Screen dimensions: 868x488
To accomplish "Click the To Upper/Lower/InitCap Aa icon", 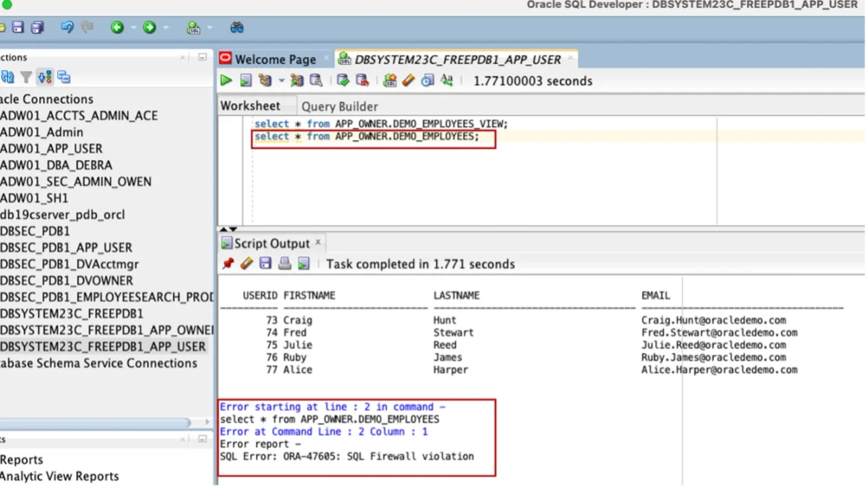I will click(446, 80).
